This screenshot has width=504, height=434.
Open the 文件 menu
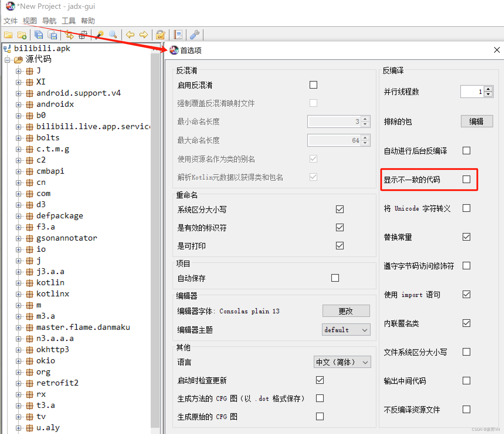point(11,21)
